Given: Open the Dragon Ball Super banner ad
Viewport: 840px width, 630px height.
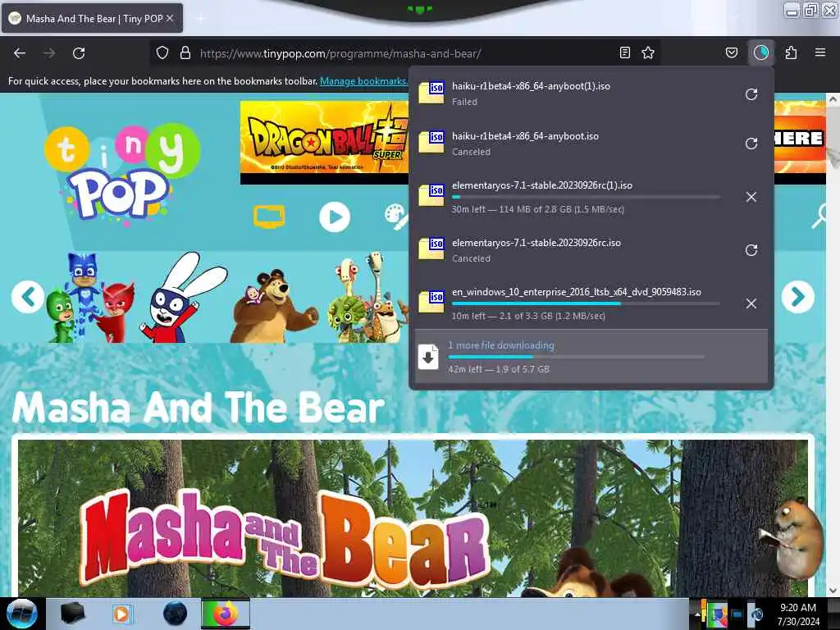Looking at the screenshot, I should (324, 142).
